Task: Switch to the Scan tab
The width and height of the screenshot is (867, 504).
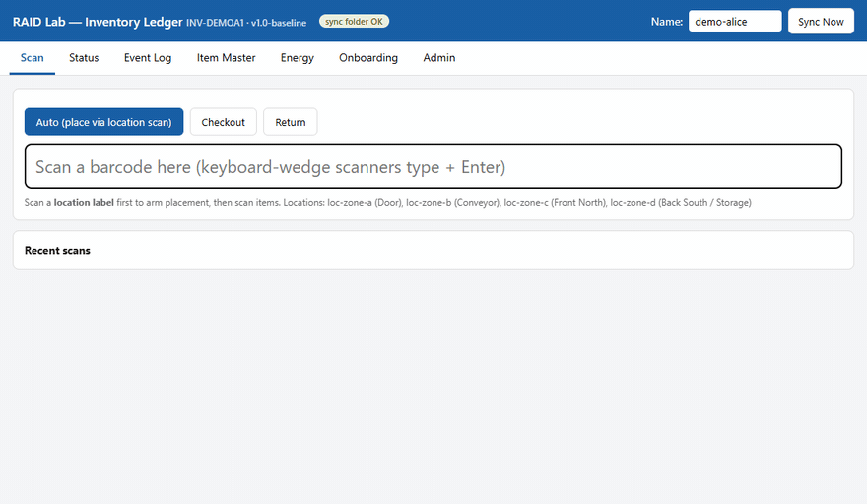Action: pyautogui.click(x=33, y=58)
